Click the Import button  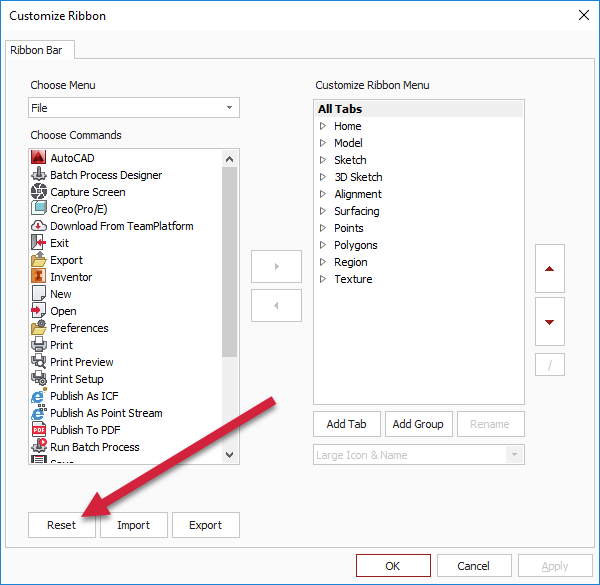point(134,525)
